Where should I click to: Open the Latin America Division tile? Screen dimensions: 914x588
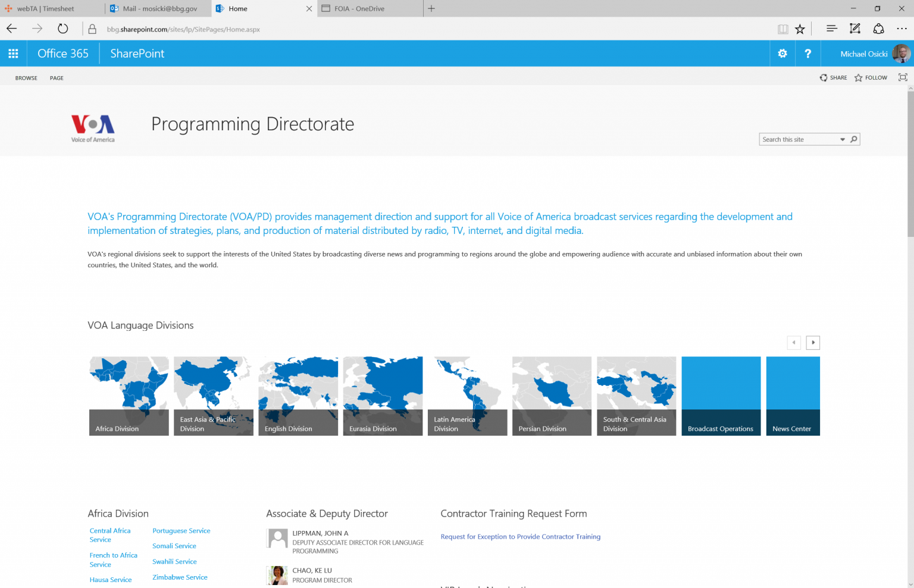467,396
